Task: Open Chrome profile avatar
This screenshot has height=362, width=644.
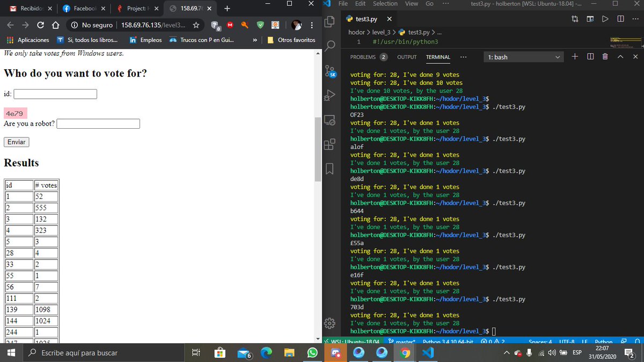Action: pyautogui.click(x=297, y=25)
